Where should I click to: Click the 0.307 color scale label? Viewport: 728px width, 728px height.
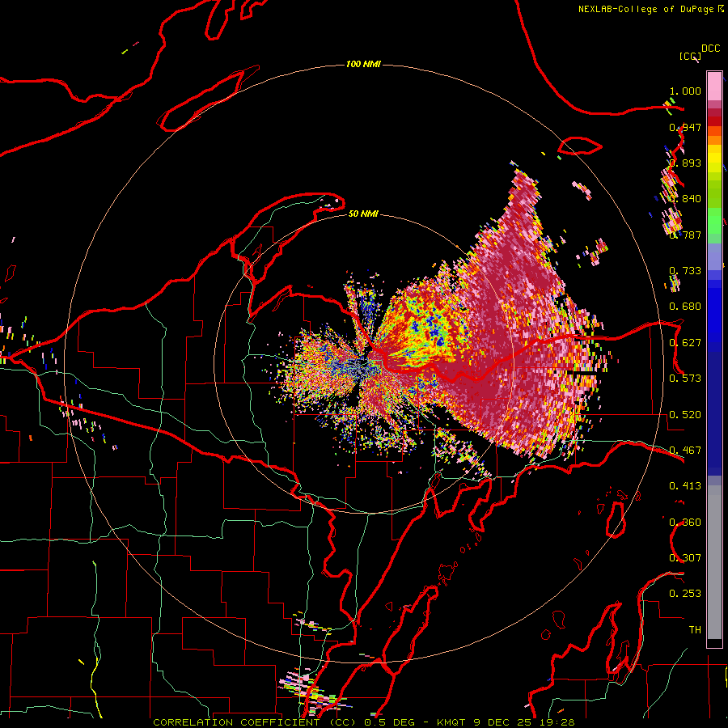click(685, 558)
